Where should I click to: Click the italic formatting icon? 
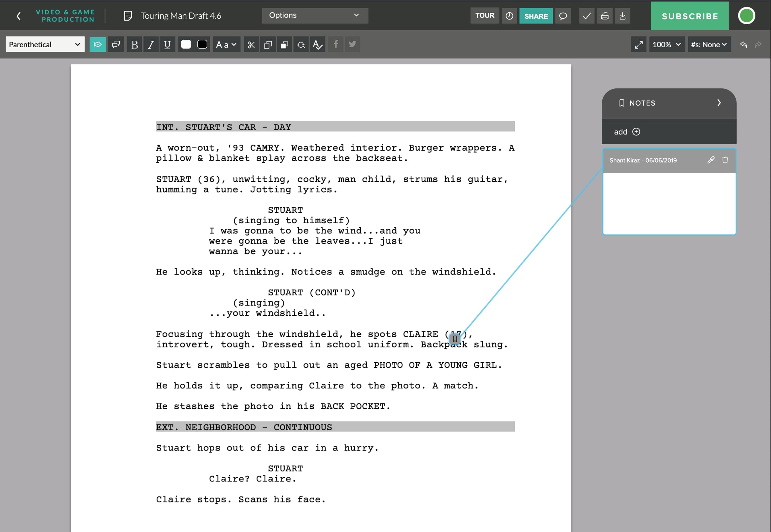(151, 44)
